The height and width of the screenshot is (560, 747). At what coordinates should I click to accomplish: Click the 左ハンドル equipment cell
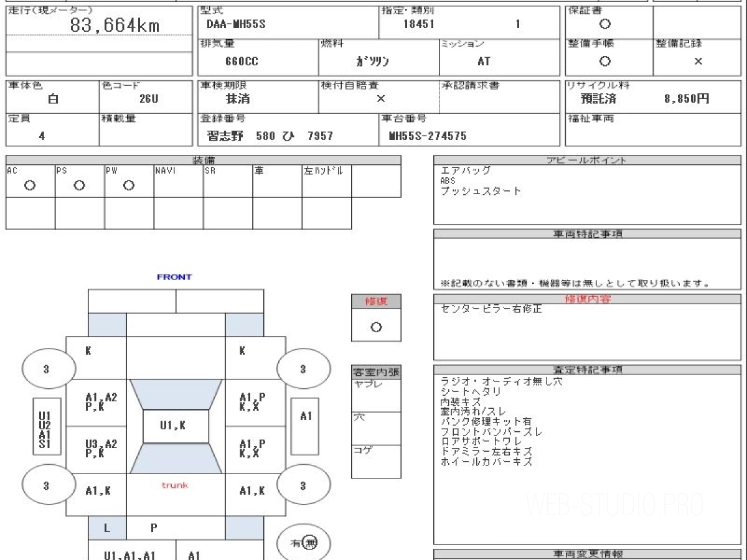pos(327,181)
